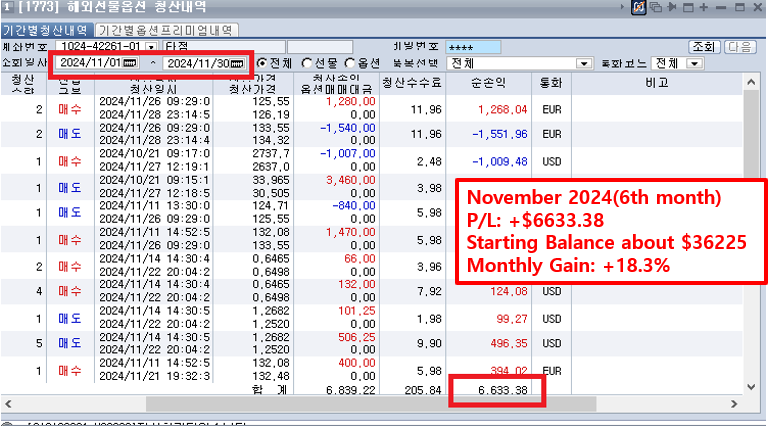
Task: Click the link-disabled icon in title bar
Action: coord(640,8)
